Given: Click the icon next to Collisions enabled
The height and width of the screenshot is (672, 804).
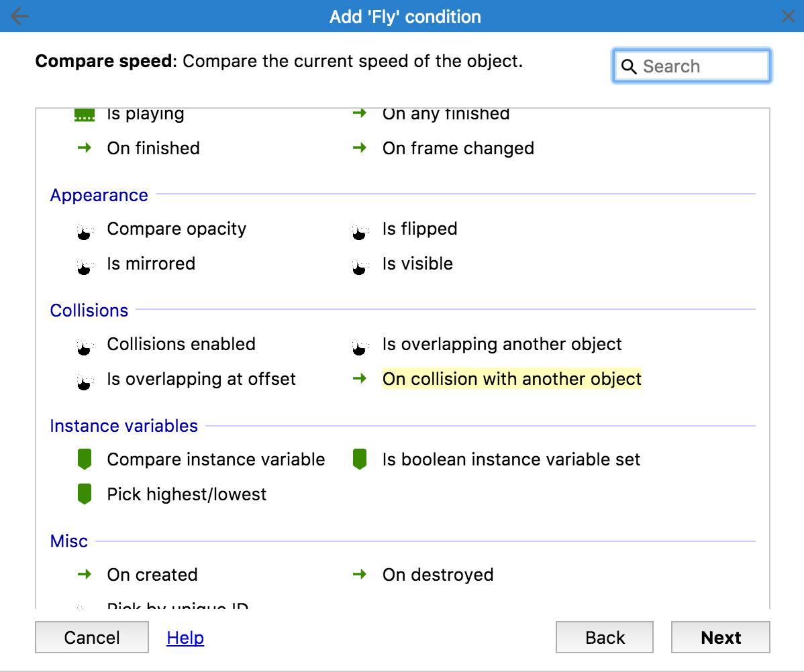Looking at the screenshot, I should 84,347.
